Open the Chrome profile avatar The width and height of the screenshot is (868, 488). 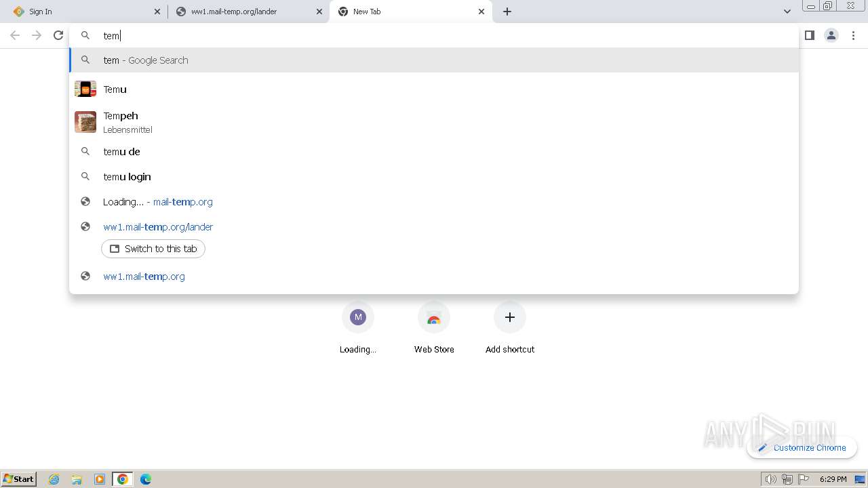[831, 35]
